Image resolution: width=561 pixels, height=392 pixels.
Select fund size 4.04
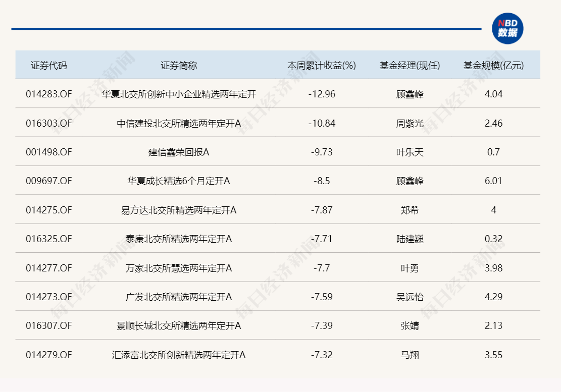pyautogui.click(x=493, y=94)
